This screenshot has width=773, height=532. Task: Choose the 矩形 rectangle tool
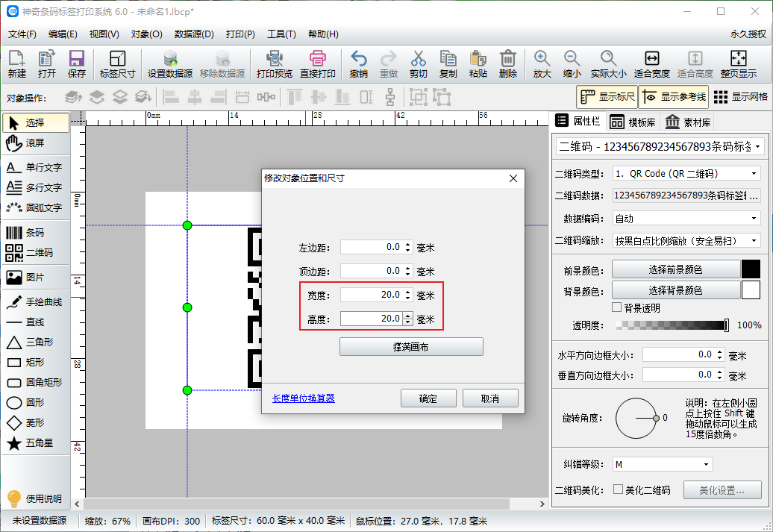pos(36,363)
